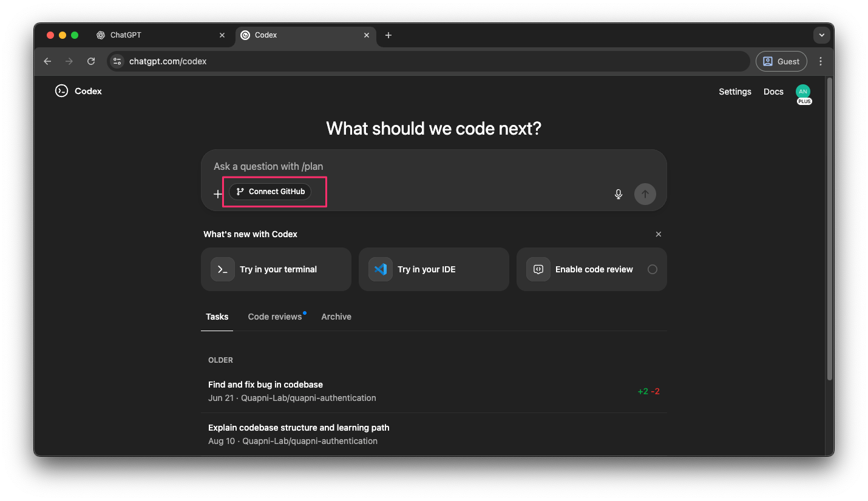Screen dimensions: 868x501
Task: Open the terminal icon card
Action: point(223,269)
